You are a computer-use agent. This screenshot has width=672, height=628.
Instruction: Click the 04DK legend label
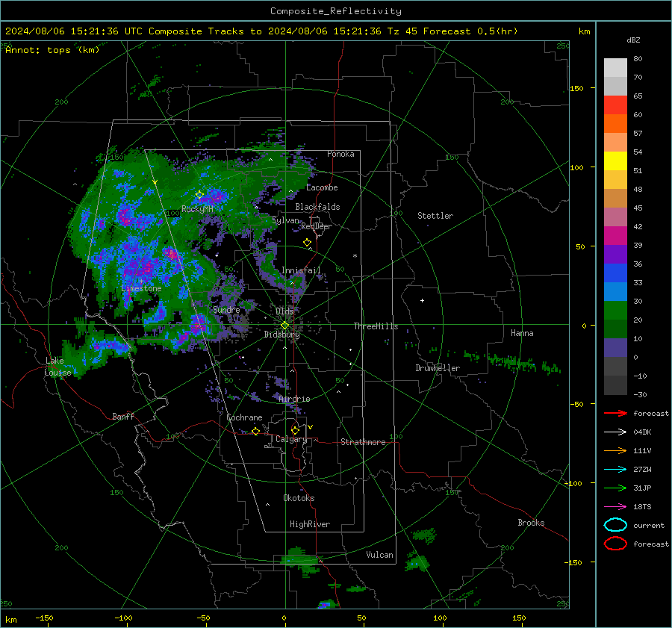pos(642,432)
